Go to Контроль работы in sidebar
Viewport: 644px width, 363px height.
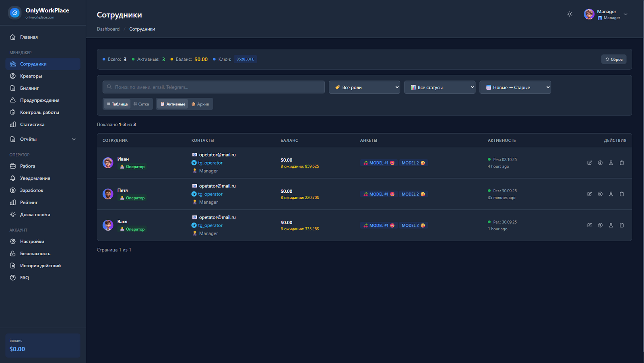pyautogui.click(x=39, y=112)
